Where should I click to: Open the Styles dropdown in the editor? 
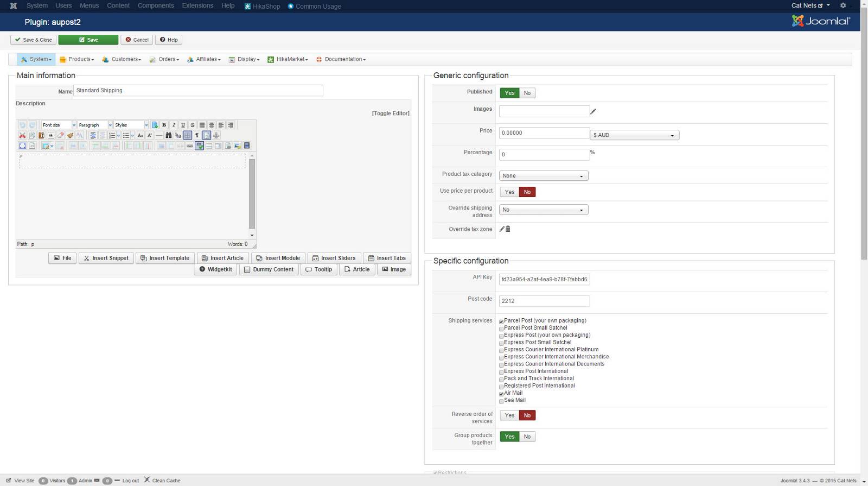pyautogui.click(x=131, y=125)
